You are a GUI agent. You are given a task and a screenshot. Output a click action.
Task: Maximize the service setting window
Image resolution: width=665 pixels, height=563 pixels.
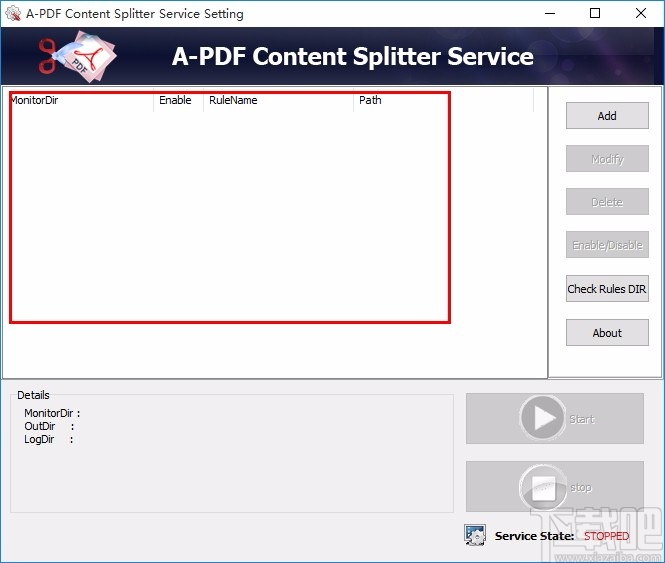[x=595, y=14]
